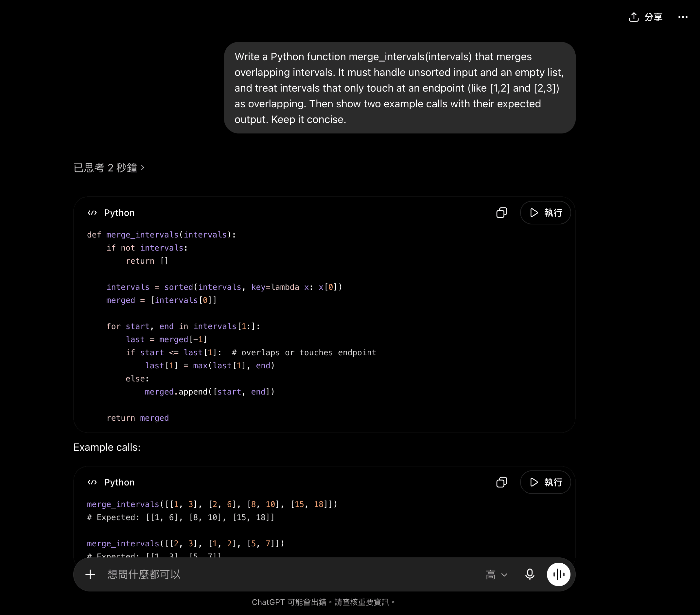700x615 pixels.
Task: Click the code icon of example calls block
Action: 92,482
